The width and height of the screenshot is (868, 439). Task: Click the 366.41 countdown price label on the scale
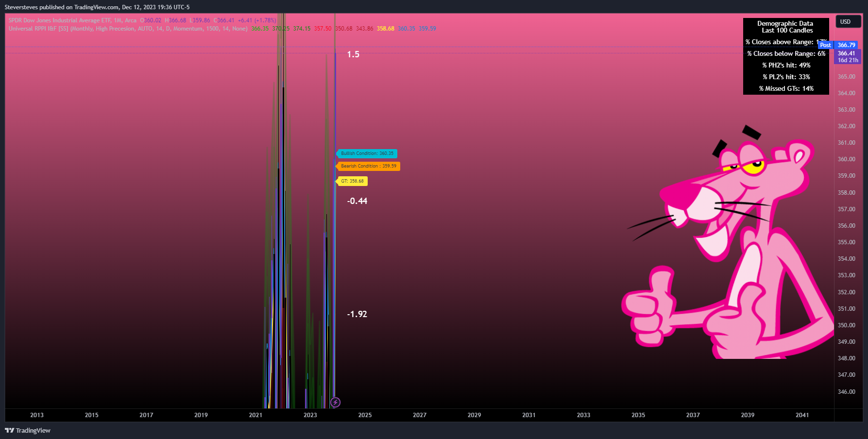[x=847, y=57]
